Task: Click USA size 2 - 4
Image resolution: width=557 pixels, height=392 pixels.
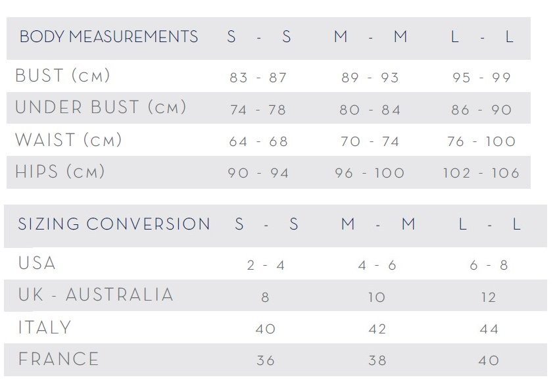Action: point(266,265)
